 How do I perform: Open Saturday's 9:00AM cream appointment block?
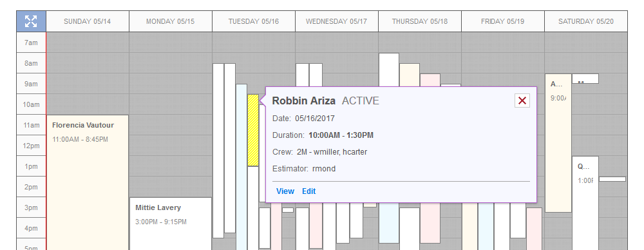pyautogui.click(x=558, y=142)
